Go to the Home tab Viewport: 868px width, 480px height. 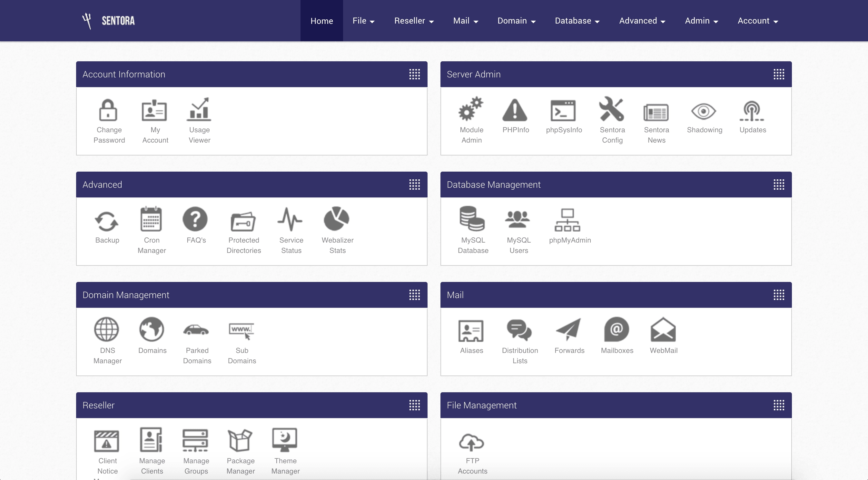[322, 21]
